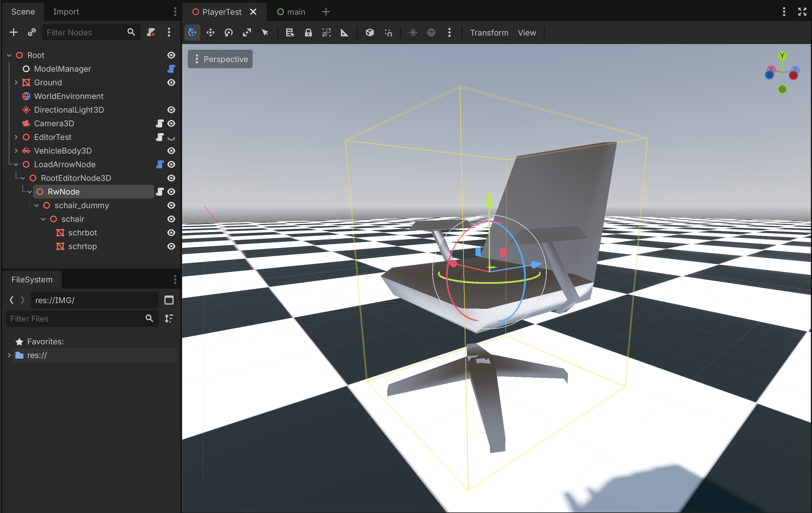Select the Move Mode tool in viewport toolbar

tap(210, 32)
